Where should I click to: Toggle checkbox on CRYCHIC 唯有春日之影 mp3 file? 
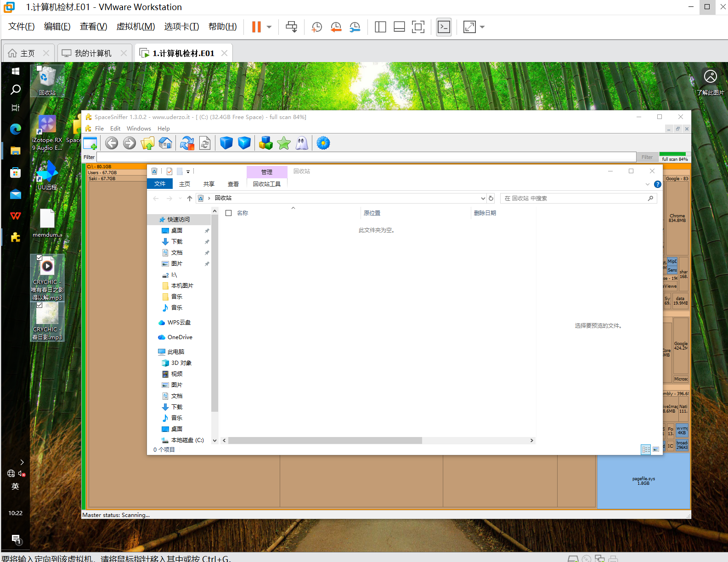pos(40,258)
